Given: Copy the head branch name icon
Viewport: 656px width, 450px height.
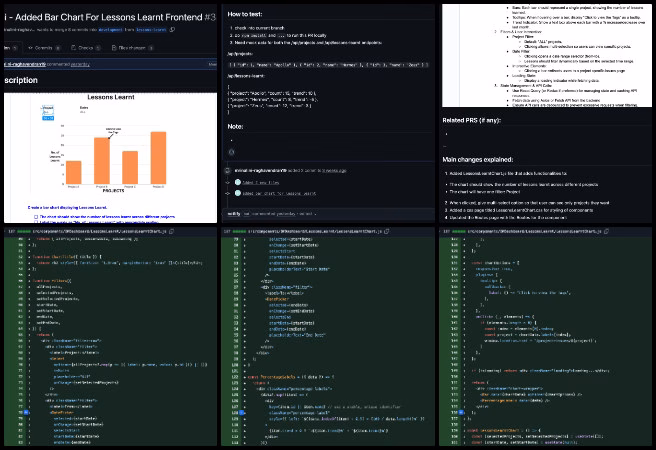Looking at the screenshot, I should click(172, 30).
